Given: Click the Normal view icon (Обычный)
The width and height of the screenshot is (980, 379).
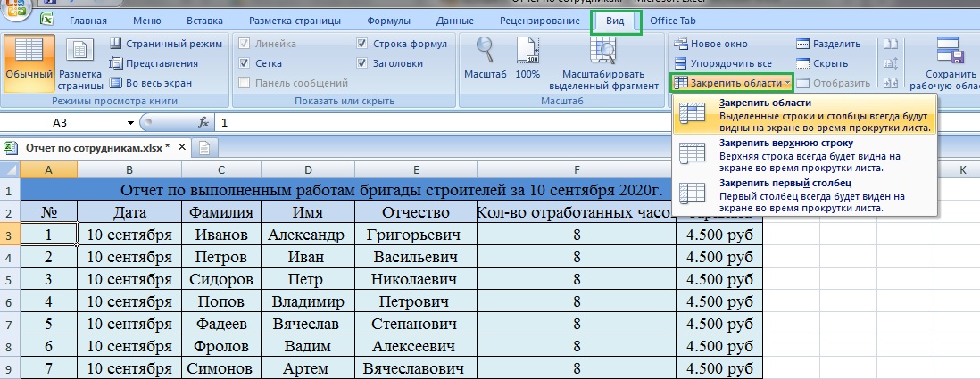Looking at the screenshot, I should pos(29,62).
